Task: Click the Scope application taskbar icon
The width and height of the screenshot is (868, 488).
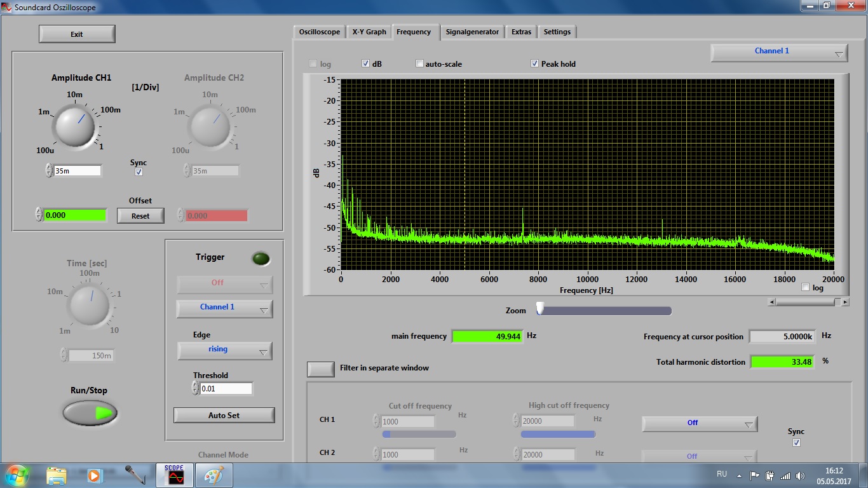Action: (x=174, y=475)
